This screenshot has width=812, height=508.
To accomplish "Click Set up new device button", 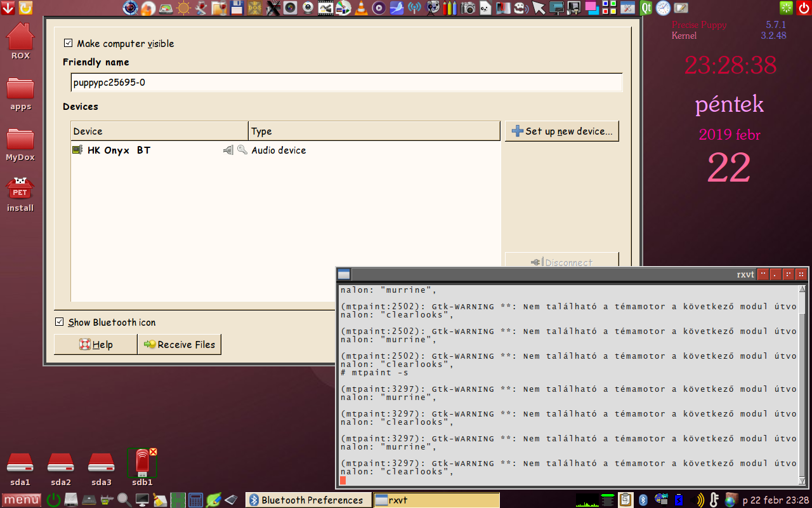I will 562,131.
